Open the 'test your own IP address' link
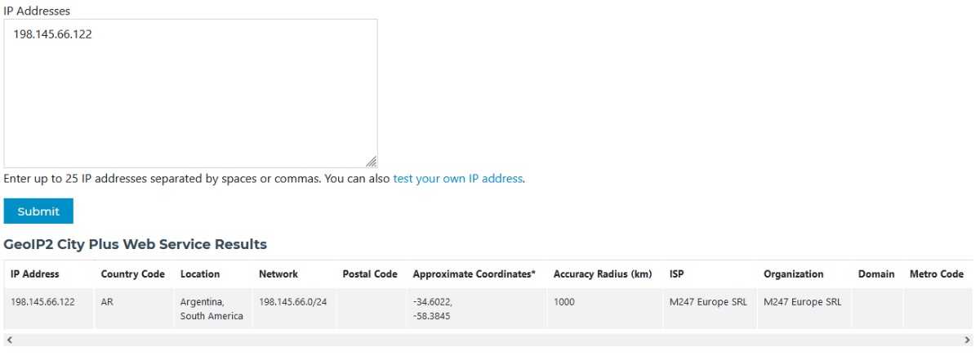 [457, 178]
